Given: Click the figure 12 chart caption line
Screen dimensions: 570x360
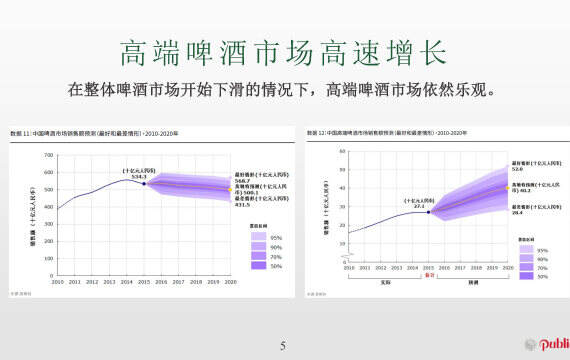Looking at the screenshot, I should pyautogui.click(x=387, y=133).
